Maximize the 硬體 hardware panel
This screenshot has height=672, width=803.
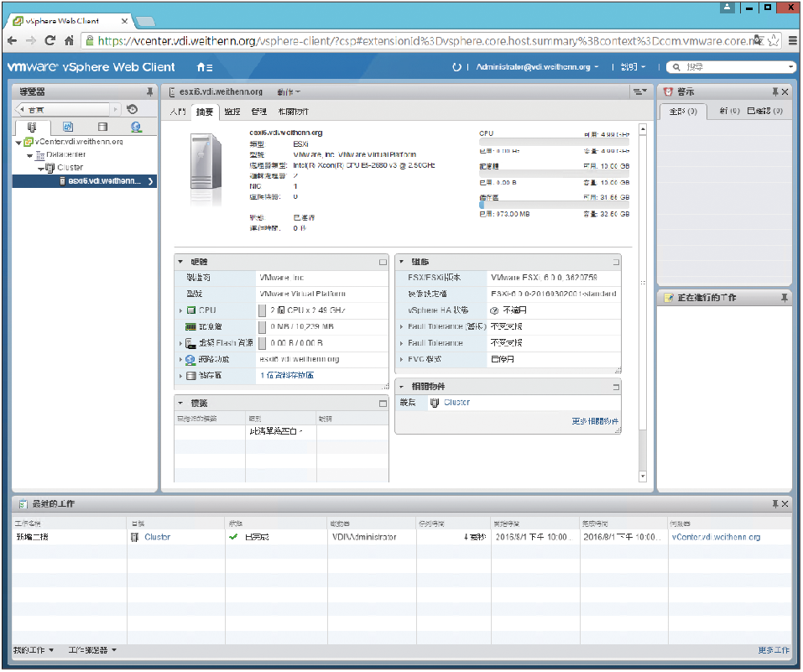click(x=383, y=263)
